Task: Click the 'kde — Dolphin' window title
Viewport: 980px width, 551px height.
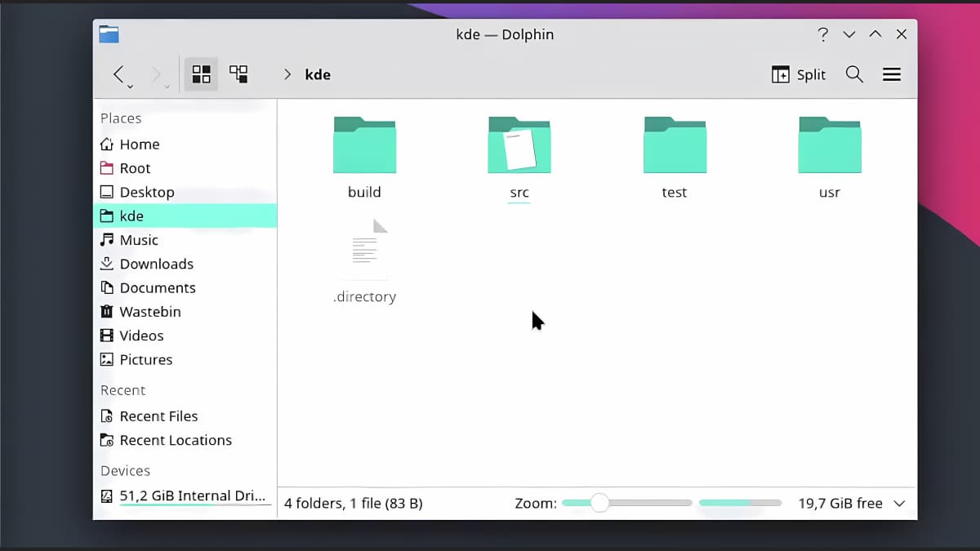Action: 505,34
